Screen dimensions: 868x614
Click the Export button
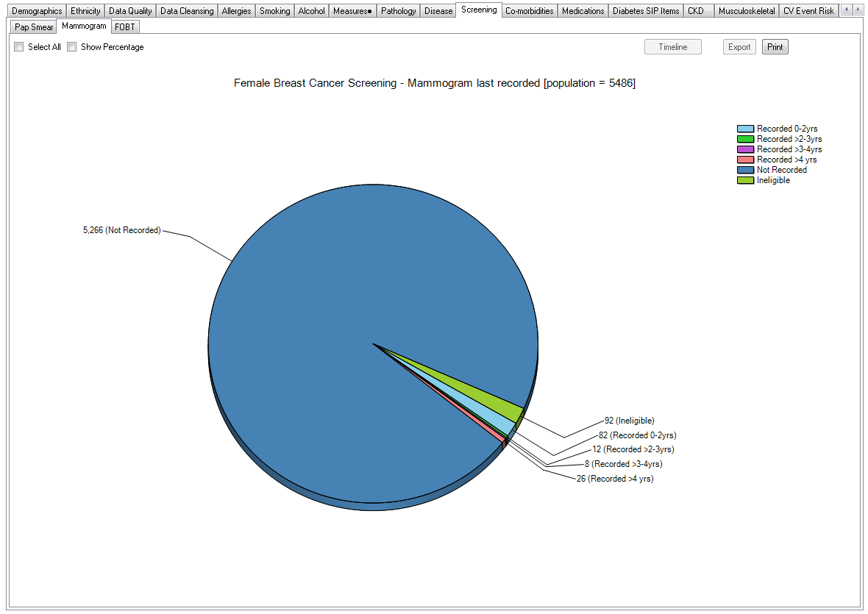739,47
